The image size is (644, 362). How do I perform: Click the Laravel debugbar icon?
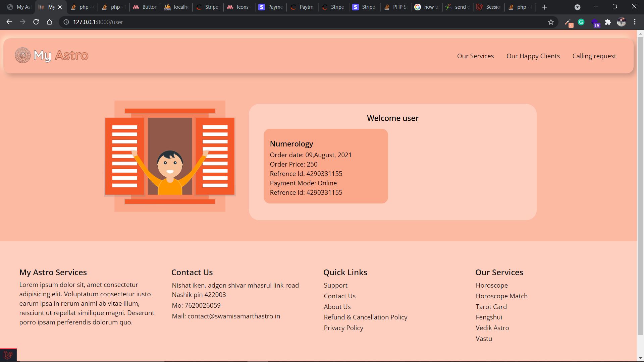click(8, 355)
